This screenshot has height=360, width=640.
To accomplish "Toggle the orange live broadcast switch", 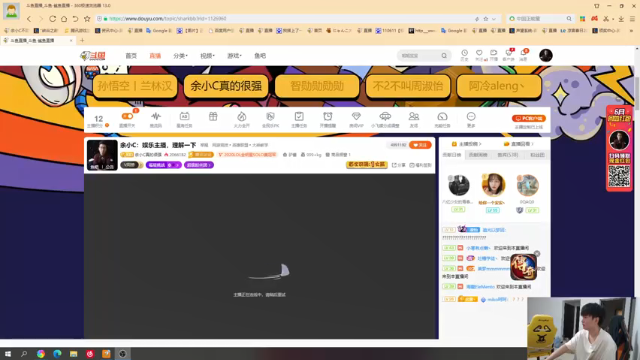I will [127, 116].
